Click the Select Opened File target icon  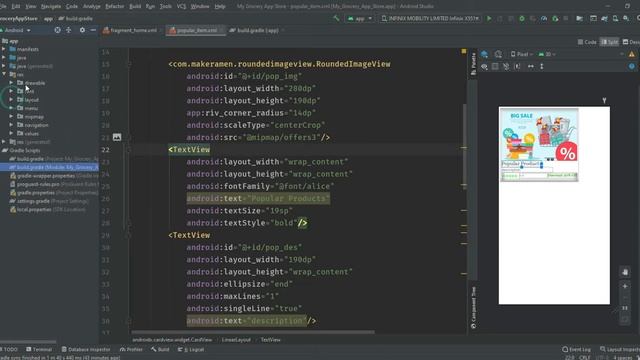[x=58, y=30]
